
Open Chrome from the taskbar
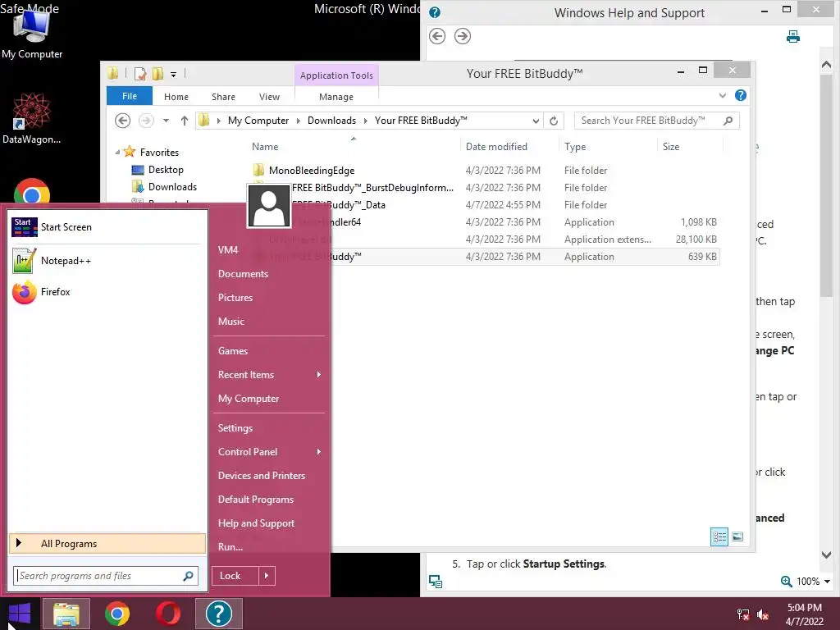point(117,614)
